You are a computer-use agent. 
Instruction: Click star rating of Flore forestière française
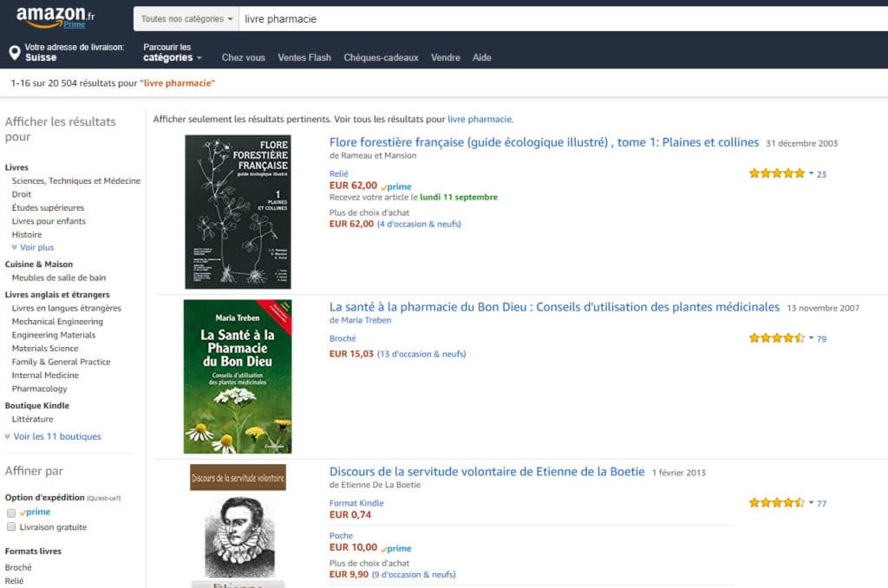click(776, 173)
